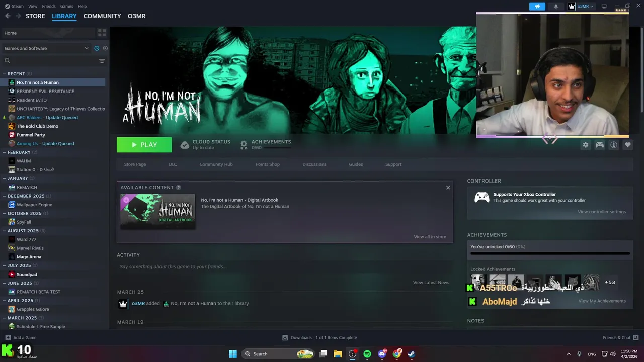Click the Steam taskbar icon

(412, 354)
